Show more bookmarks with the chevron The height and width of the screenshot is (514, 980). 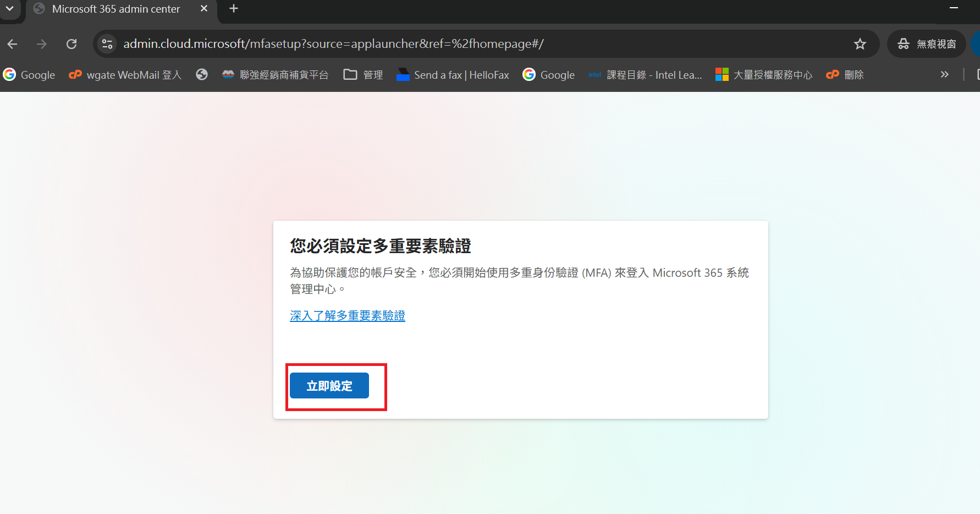click(944, 74)
